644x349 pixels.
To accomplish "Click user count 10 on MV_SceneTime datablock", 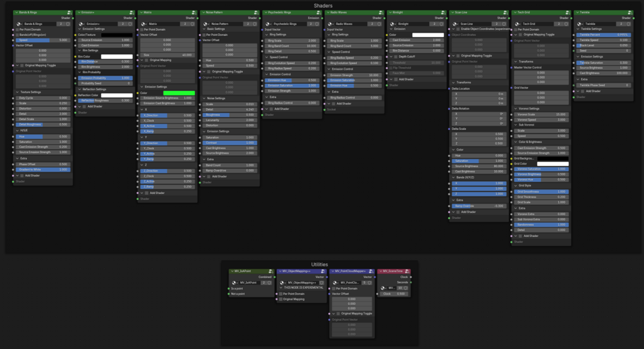I will 400,288.
